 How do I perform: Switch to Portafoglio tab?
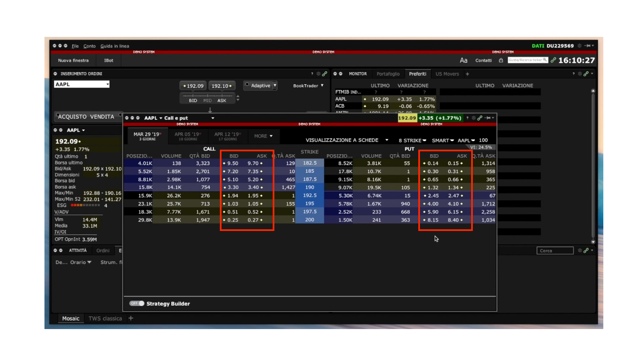coord(388,74)
